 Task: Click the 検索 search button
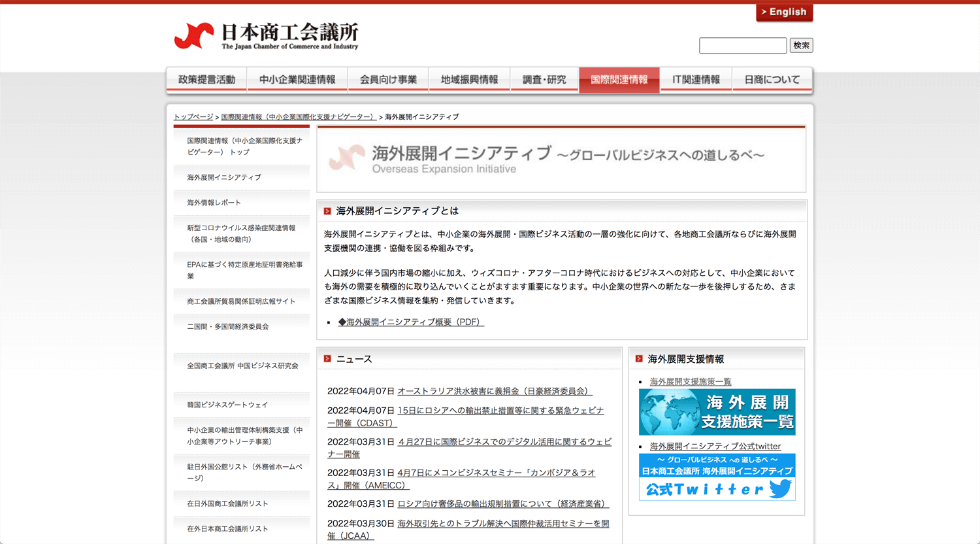(801, 45)
